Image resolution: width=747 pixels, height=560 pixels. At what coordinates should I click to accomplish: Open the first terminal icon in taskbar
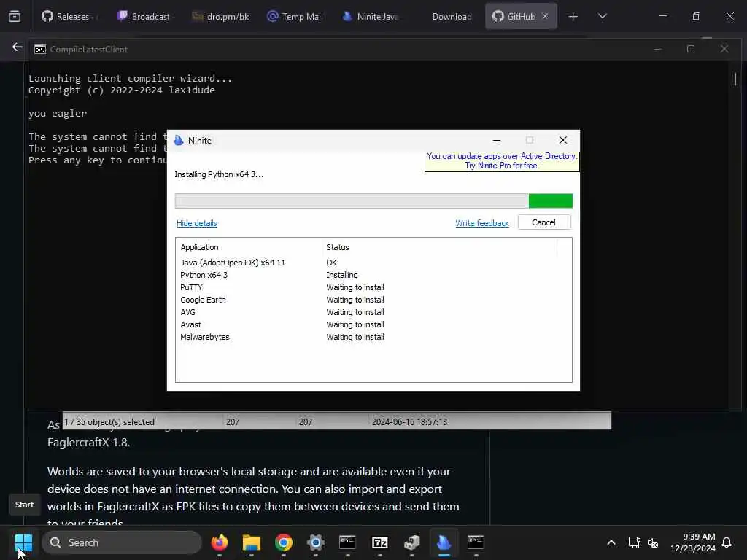348,542
